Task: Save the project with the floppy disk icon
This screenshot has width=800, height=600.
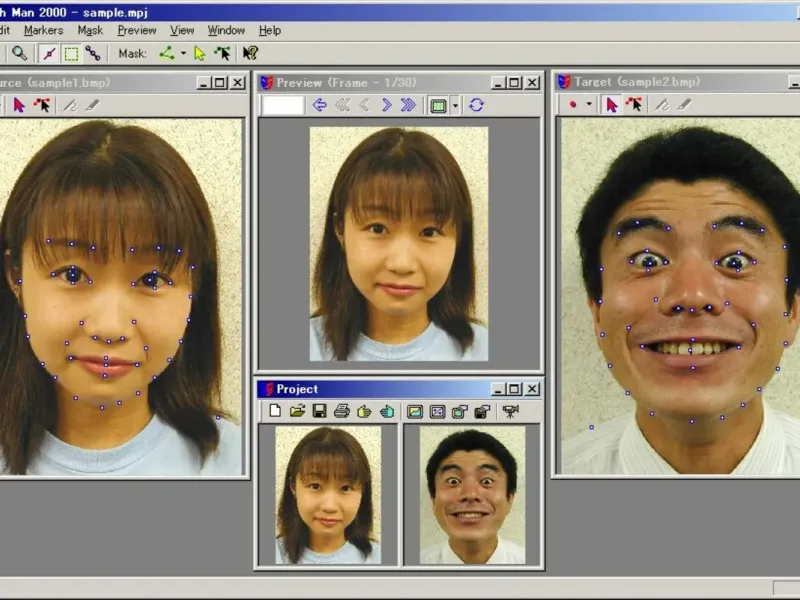Action: click(320, 411)
